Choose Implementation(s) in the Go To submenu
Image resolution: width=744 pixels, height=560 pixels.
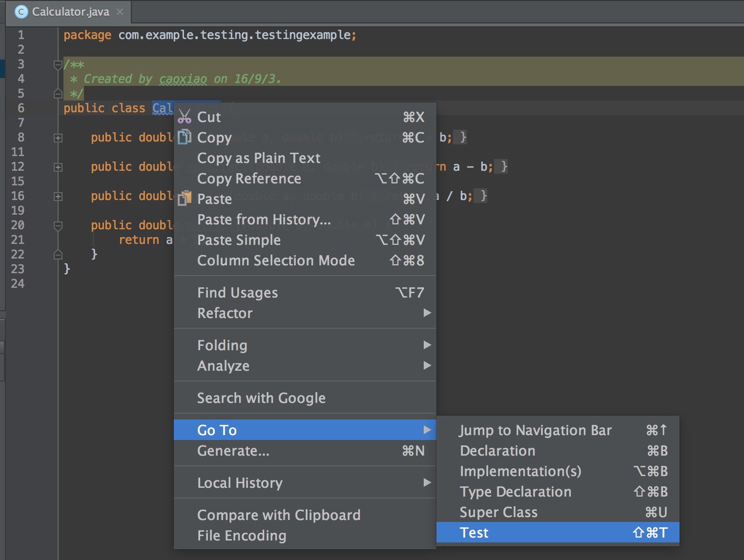click(558, 471)
